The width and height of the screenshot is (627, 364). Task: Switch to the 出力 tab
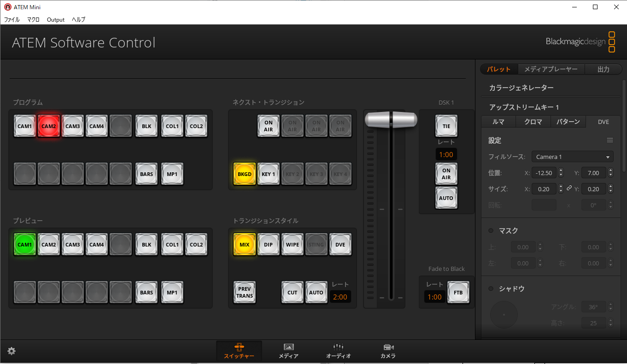[604, 69]
